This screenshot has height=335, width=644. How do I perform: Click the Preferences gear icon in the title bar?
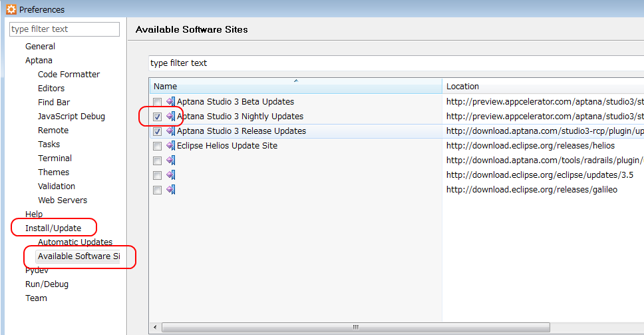[x=11, y=9]
